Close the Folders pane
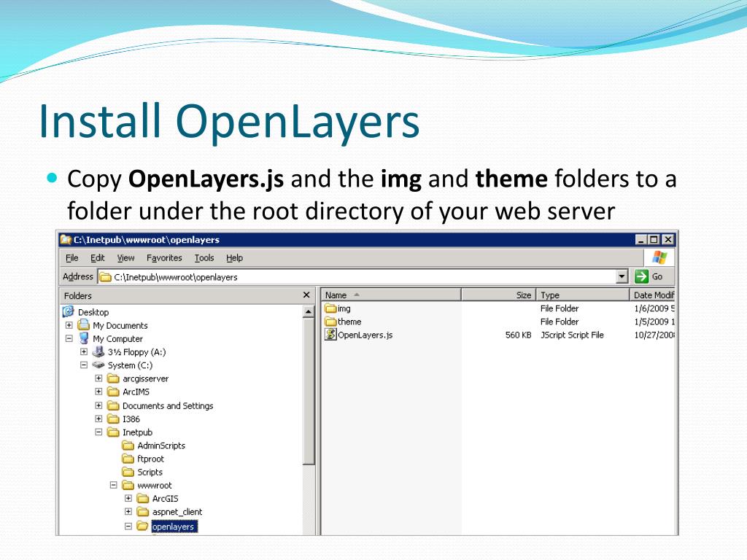Image resolution: width=747 pixels, height=560 pixels. coord(306,295)
